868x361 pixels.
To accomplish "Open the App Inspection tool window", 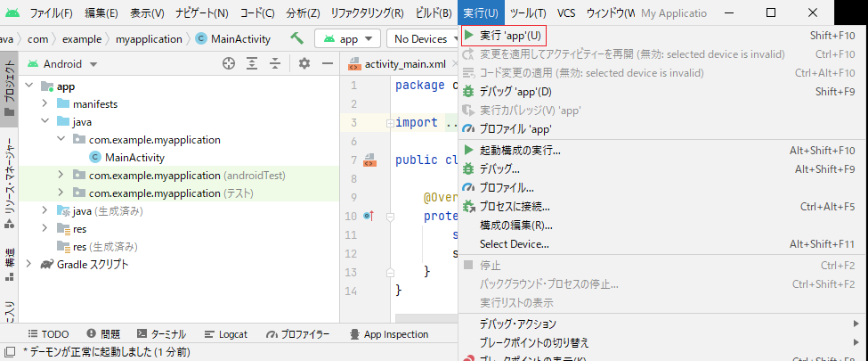I will [389, 334].
